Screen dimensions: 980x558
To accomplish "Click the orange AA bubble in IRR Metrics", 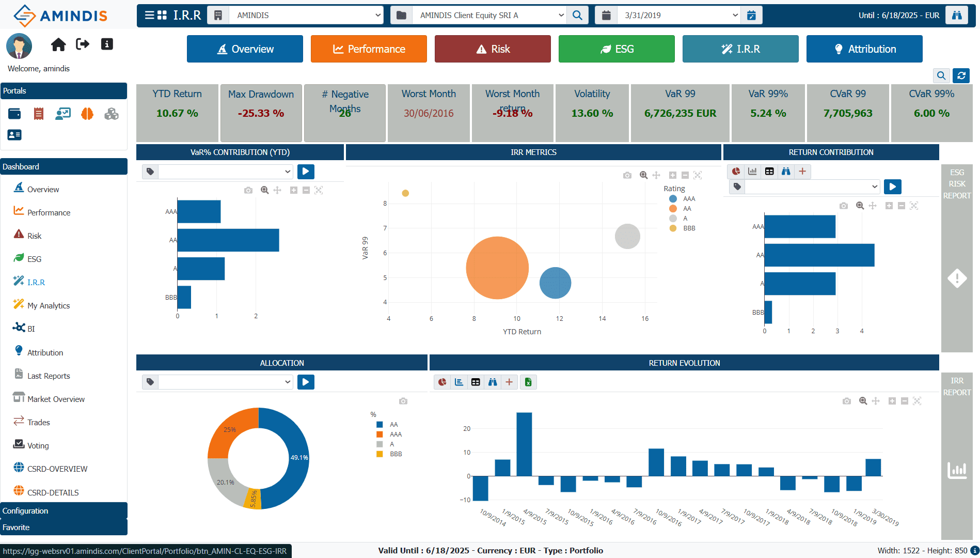I will point(497,268).
